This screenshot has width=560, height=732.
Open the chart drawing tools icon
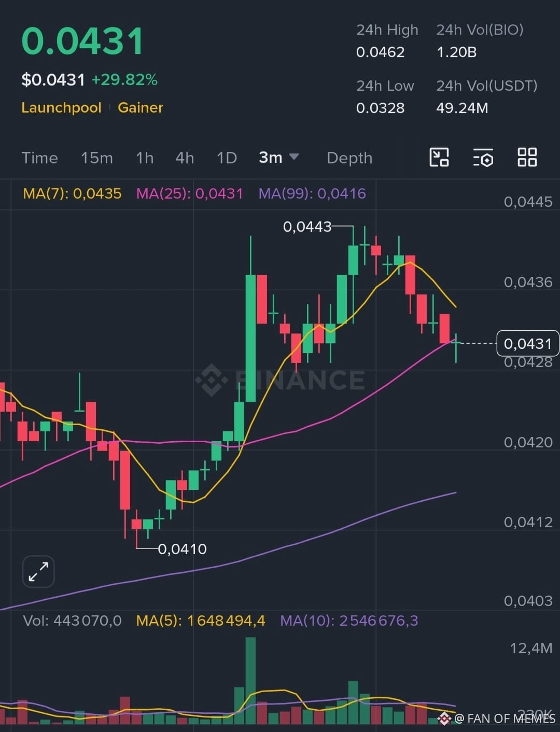pyautogui.click(x=439, y=157)
